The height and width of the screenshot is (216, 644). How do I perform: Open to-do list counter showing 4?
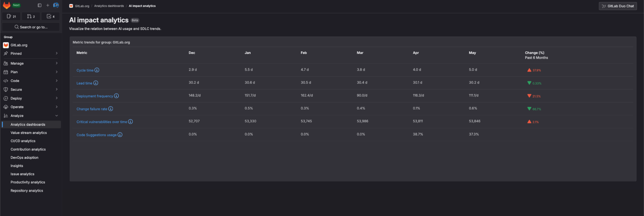(x=51, y=16)
